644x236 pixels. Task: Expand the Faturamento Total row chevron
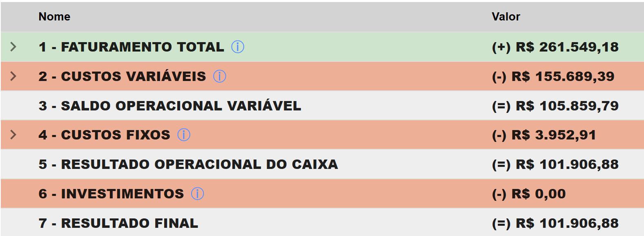click(13, 47)
